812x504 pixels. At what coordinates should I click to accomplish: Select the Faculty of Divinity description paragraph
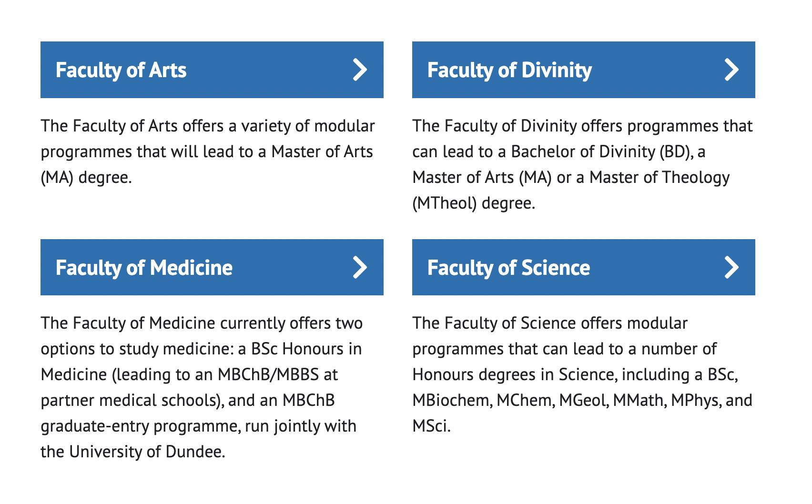coord(583,164)
